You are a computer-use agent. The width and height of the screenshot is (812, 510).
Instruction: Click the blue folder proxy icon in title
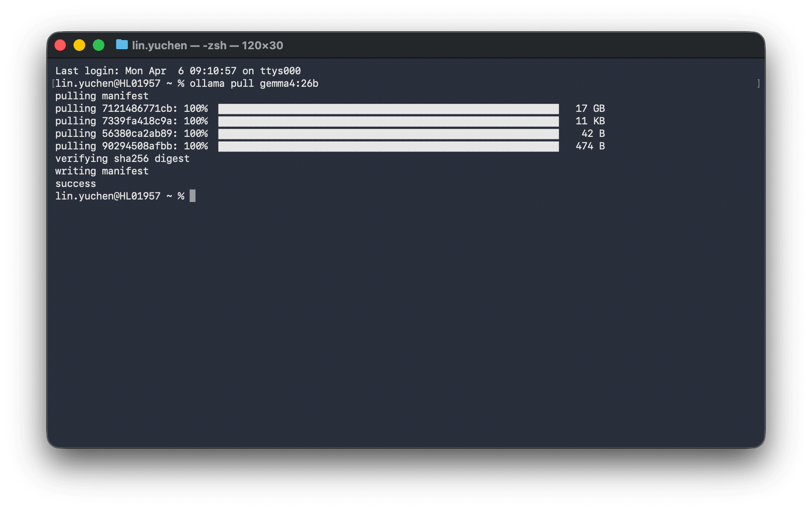click(x=122, y=45)
